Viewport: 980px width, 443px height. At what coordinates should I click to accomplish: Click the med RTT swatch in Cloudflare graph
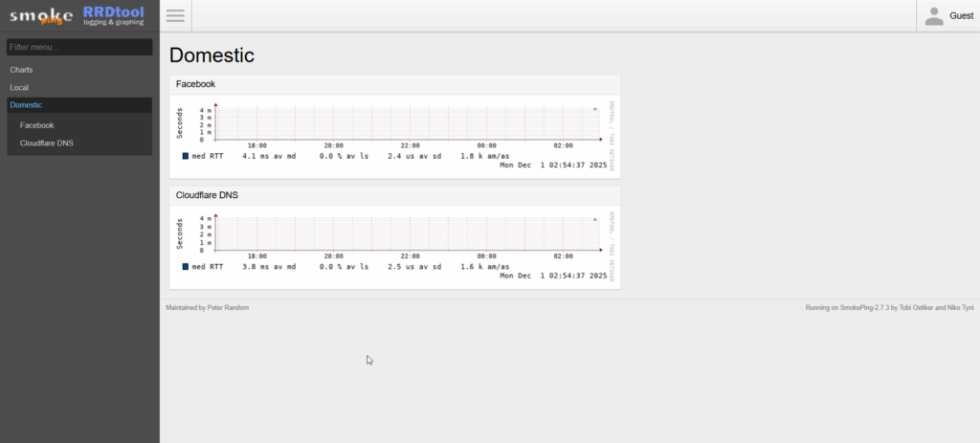pyautogui.click(x=185, y=266)
